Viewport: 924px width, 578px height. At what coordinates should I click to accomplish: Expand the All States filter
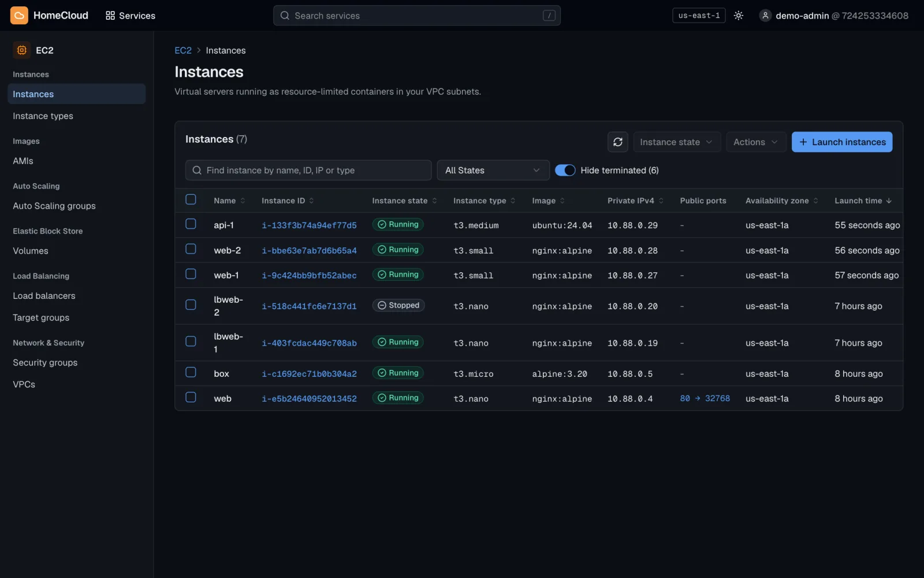click(493, 171)
